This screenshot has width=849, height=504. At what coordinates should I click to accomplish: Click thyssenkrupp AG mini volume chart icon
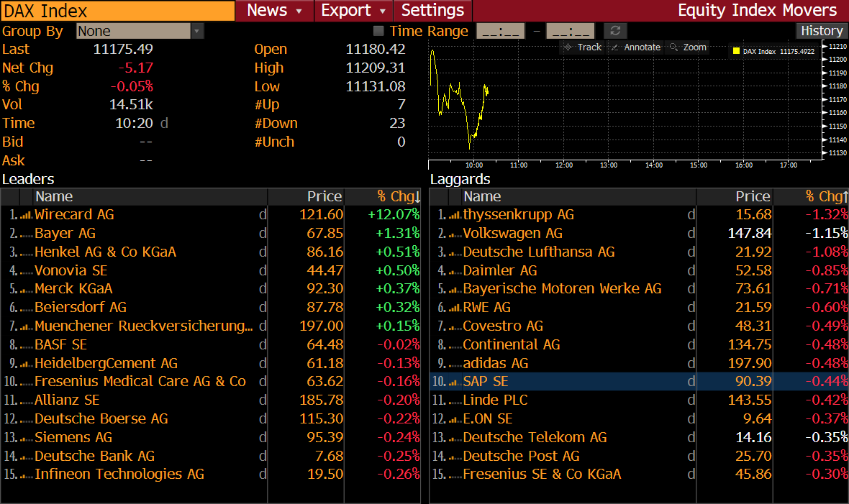click(x=454, y=215)
